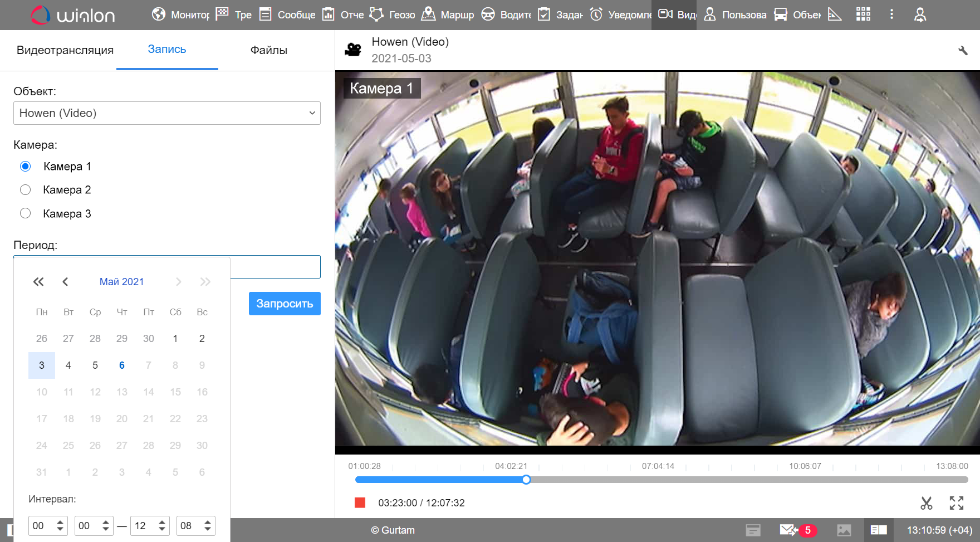Open the user account icon
The height and width of the screenshot is (542, 980).
pyautogui.click(x=920, y=14)
